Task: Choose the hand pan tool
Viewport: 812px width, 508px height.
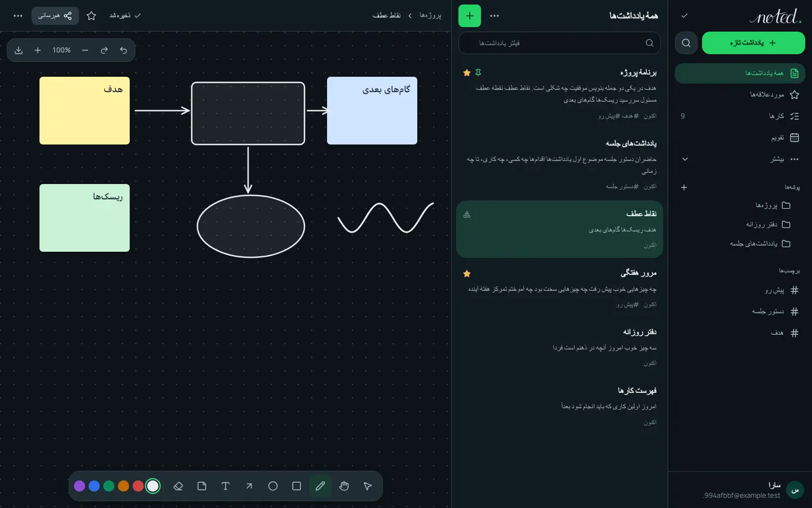Action: [344, 486]
